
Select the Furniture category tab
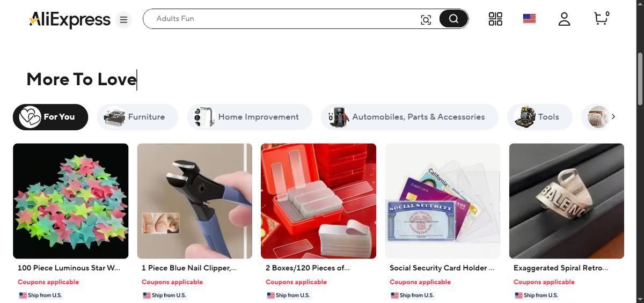point(137,117)
